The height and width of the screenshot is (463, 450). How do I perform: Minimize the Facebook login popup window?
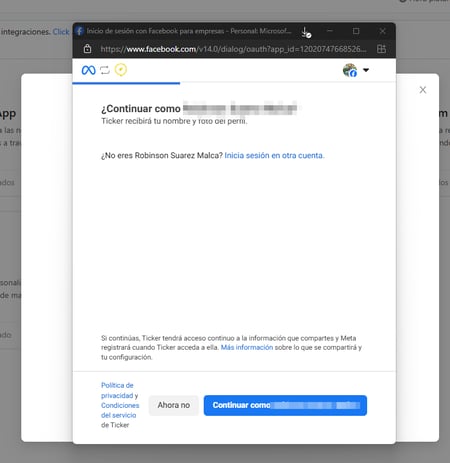click(x=330, y=31)
